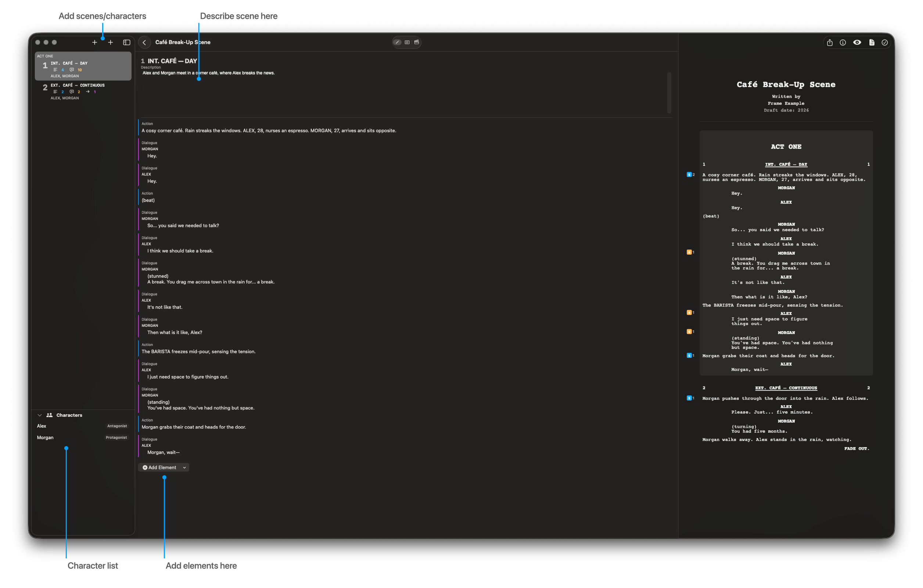
Task: Click the action-lines icon in scene 2 row
Action: click(55, 92)
